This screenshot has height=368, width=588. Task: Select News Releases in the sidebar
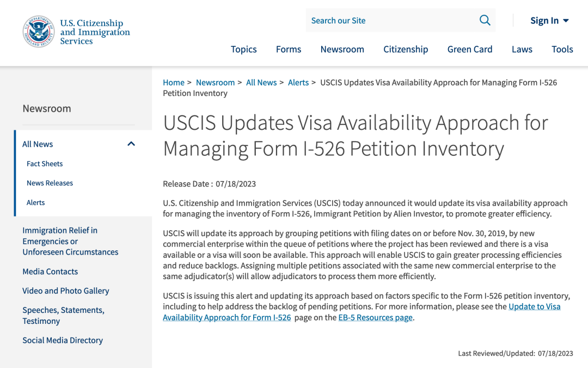[x=50, y=183]
